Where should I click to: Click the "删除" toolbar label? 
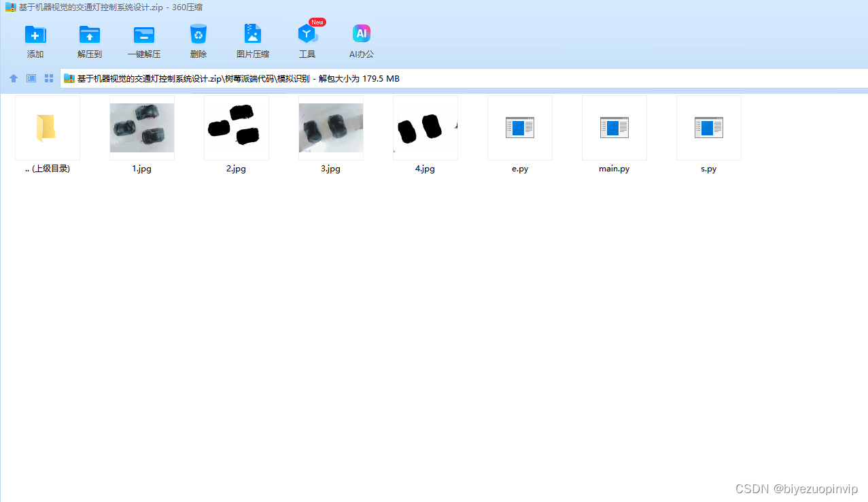pyautogui.click(x=198, y=54)
